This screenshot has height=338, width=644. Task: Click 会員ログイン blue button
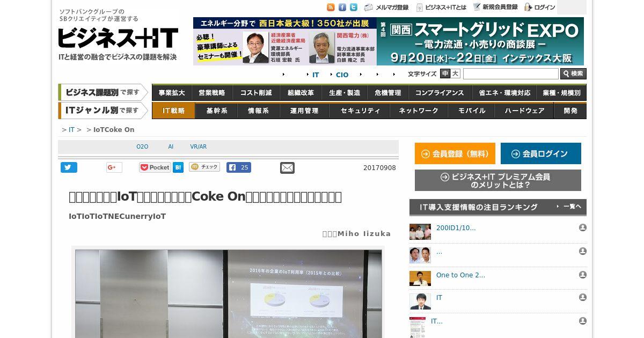[x=541, y=153]
